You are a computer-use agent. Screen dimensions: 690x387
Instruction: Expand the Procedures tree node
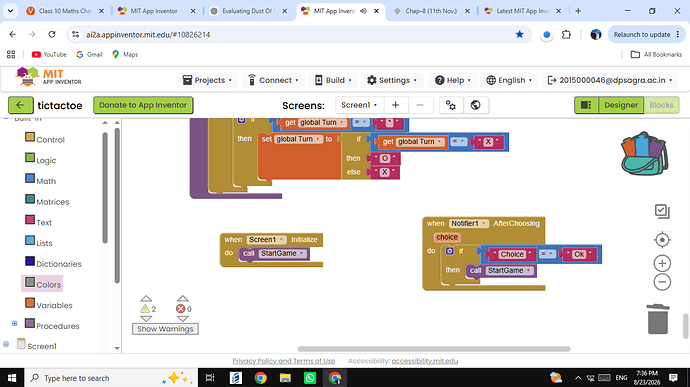pyautogui.click(x=15, y=324)
